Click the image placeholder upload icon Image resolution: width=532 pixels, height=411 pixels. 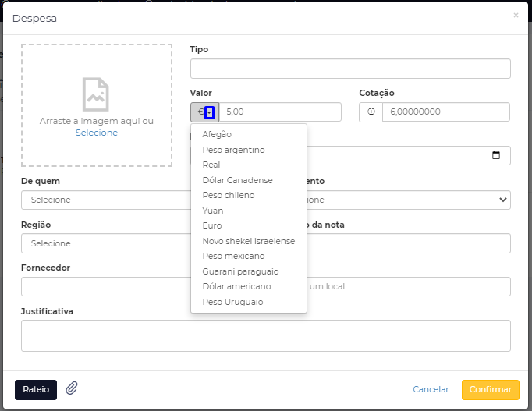(x=96, y=94)
